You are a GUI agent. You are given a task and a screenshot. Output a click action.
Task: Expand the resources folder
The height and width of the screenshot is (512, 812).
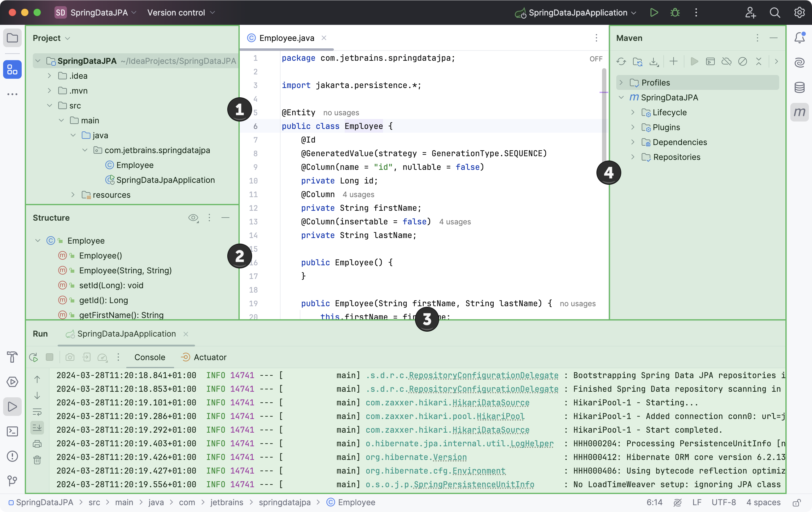tap(73, 195)
